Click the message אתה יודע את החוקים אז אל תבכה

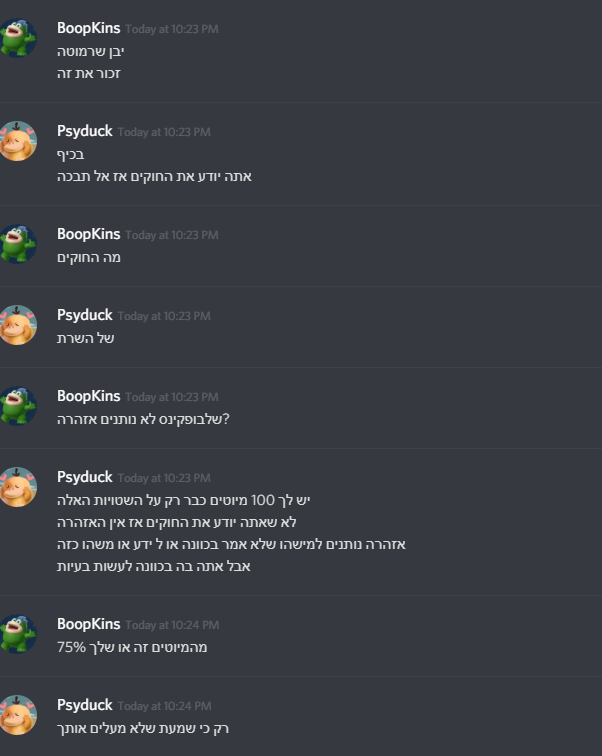[154, 176]
